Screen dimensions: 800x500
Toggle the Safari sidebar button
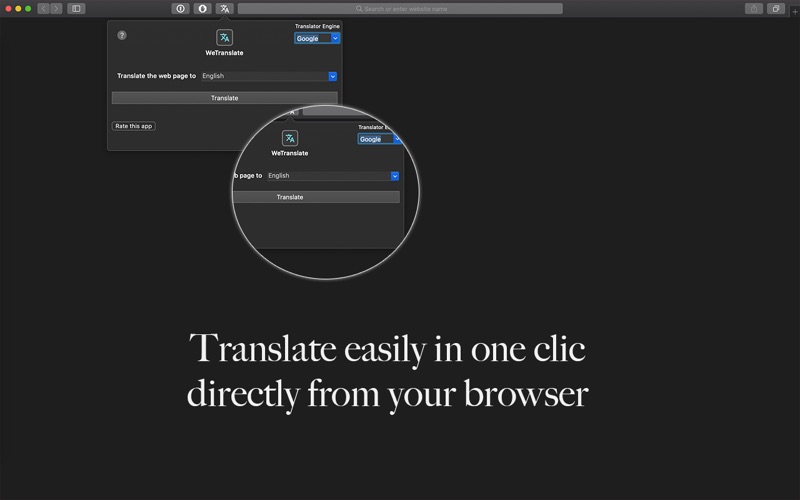tap(76, 9)
